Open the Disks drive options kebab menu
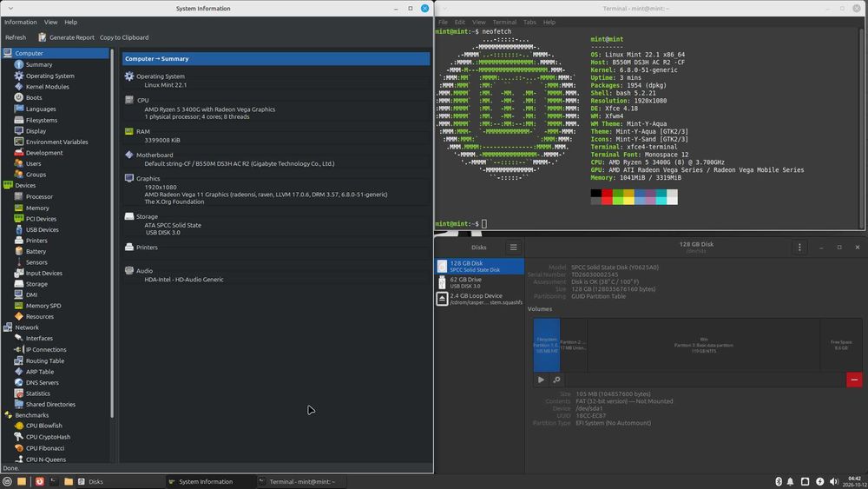 (x=799, y=248)
